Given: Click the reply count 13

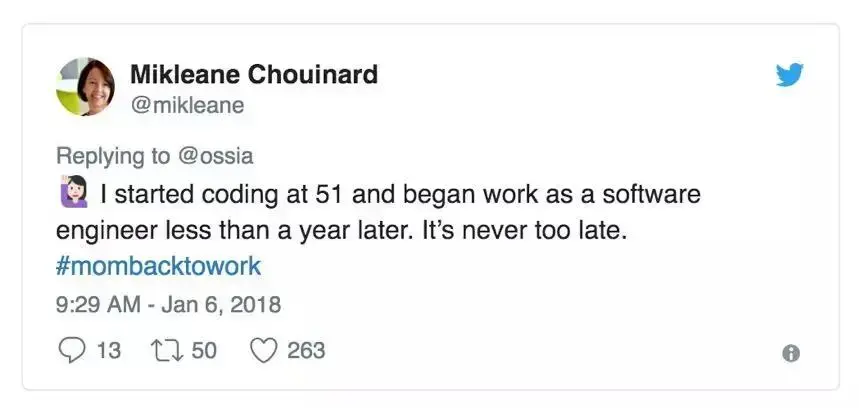Looking at the screenshot, I should point(108,350).
